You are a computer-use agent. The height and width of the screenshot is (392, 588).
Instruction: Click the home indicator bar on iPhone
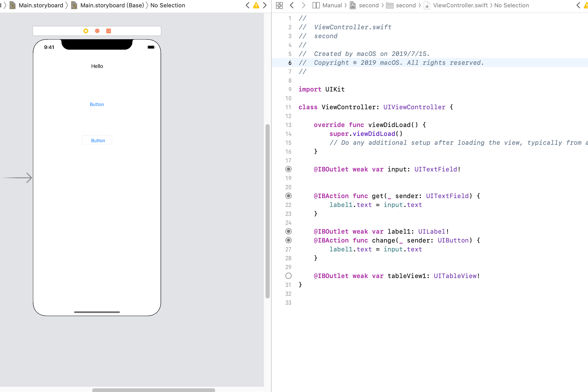click(97, 312)
